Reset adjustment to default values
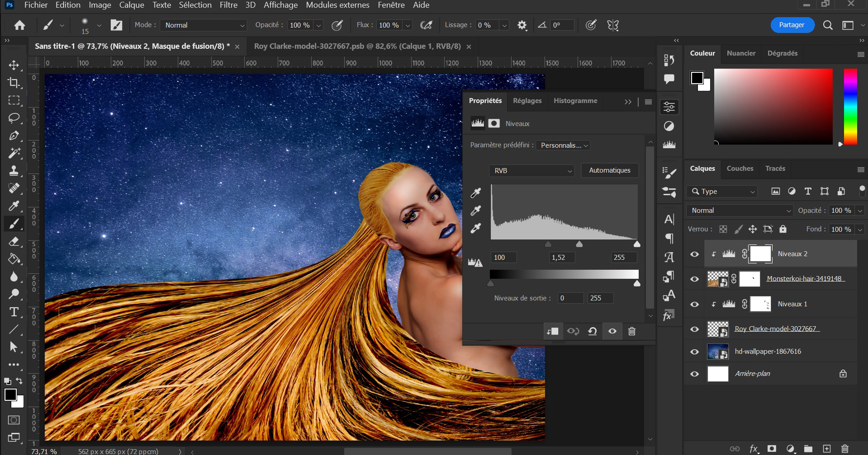Viewport: 868px width, 455px height. (592, 331)
